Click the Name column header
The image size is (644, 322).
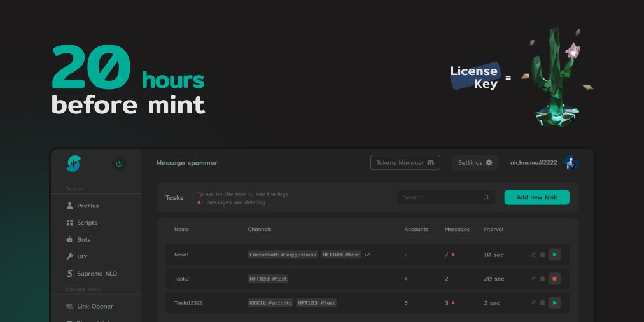pyautogui.click(x=181, y=229)
